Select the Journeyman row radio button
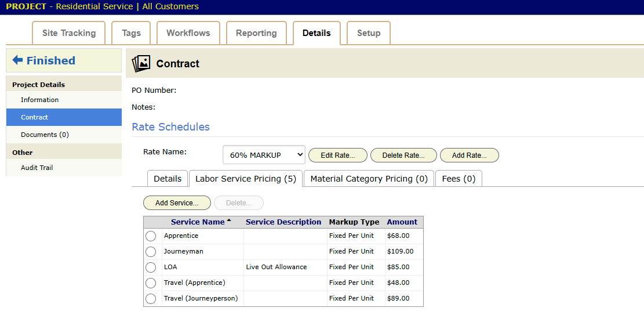Screen dimensions: 644x322 point(151,252)
